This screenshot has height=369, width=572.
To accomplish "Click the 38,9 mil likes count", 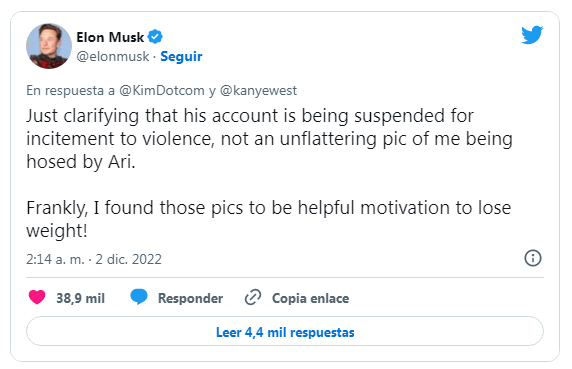I will click(80, 298).
